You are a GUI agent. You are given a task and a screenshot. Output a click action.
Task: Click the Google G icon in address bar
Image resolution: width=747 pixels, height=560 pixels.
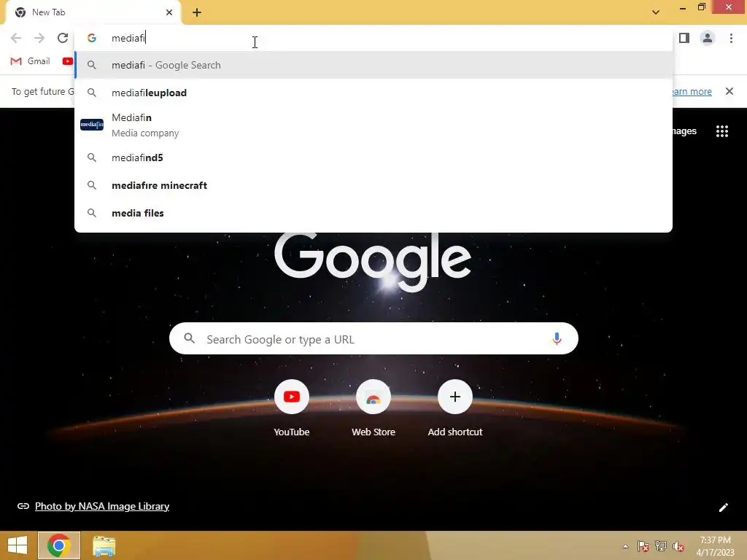click(x=91, y=38)
